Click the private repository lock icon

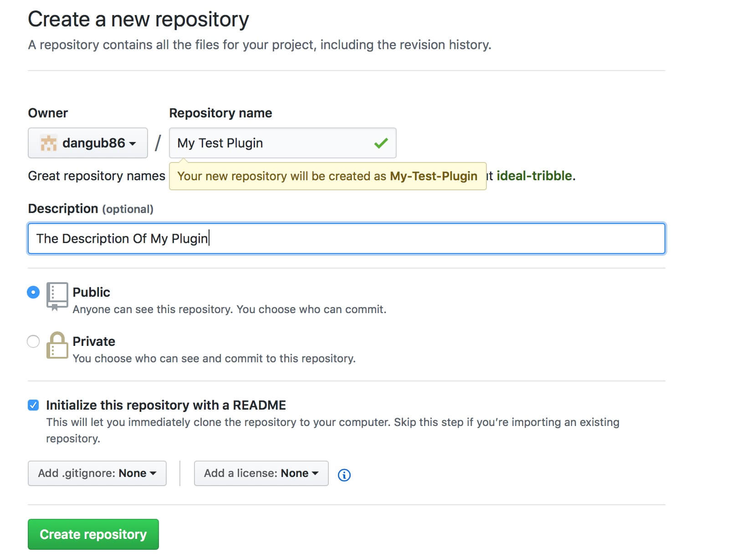(x=57, y=345)
